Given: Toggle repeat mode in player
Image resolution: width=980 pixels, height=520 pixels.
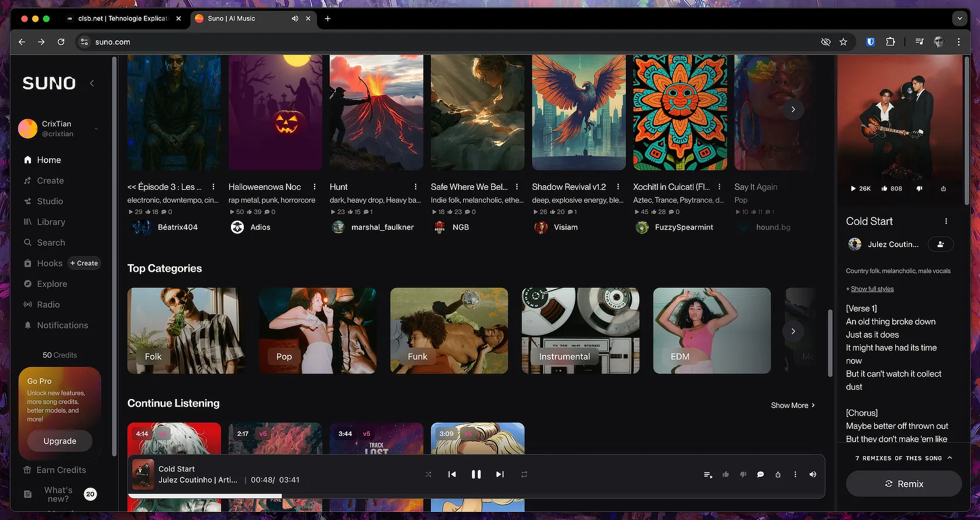Looking at the screenshot, I should click(x=524, y=474).
